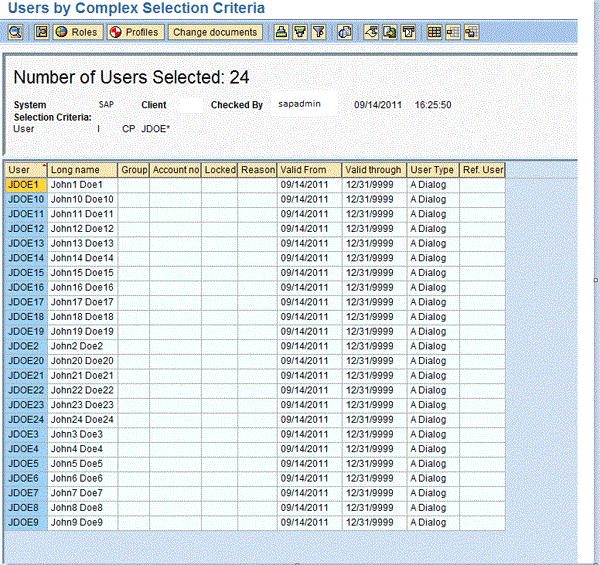The height and width of the screenshot is (565, 600).
Task: Click the Change documents button
Action: click(x=215, y=32)
